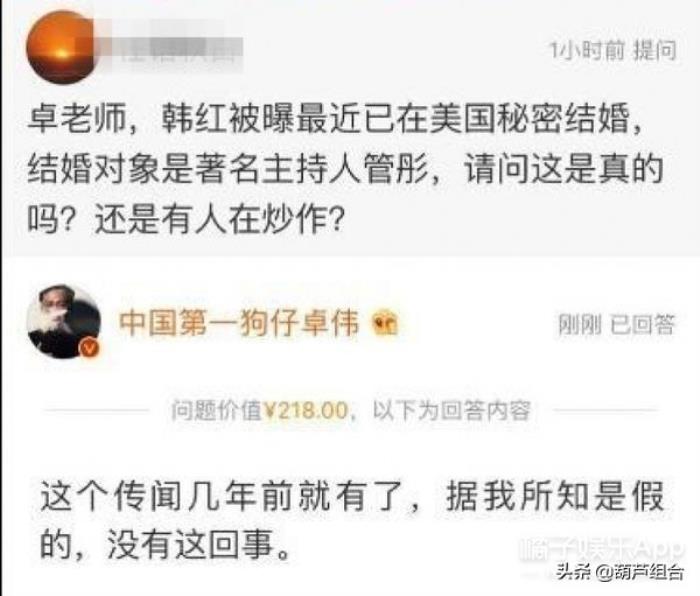This screenshot has height=596, width=700.
Task: Tap the faded App watermark logo
Action: 601,550
